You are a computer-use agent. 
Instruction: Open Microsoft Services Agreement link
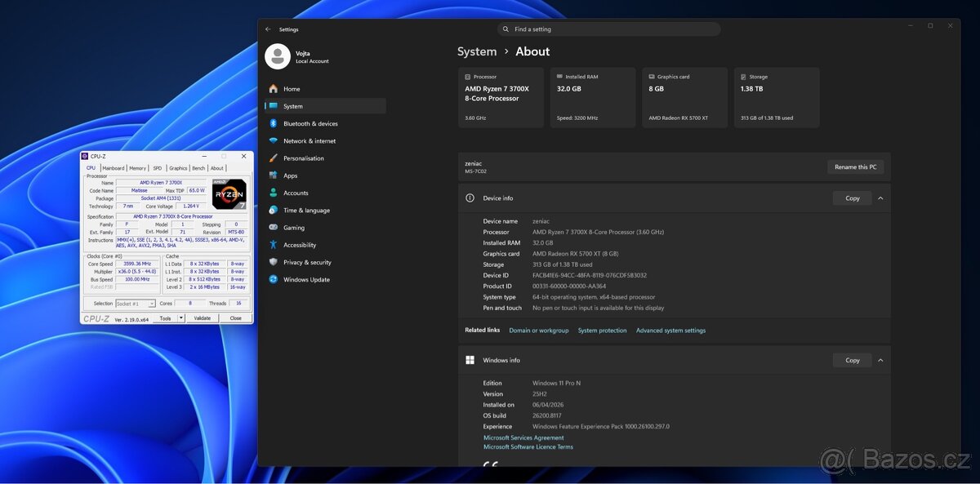tap(523, 437)
